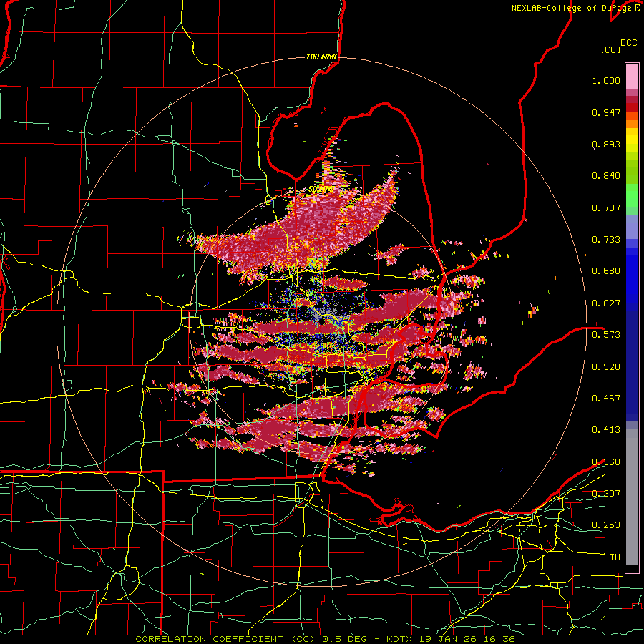Click the [CC] unit label
The height and width of the screenshot is (644, 644).
tap(610, 49)
